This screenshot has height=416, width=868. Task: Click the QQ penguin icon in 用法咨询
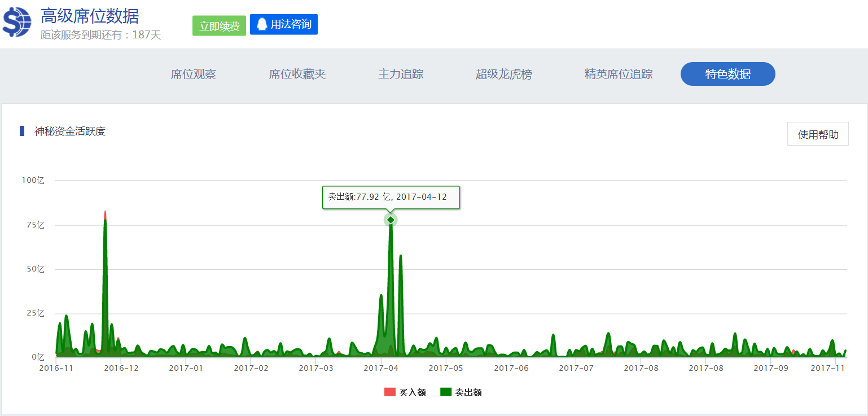[262, 24]
